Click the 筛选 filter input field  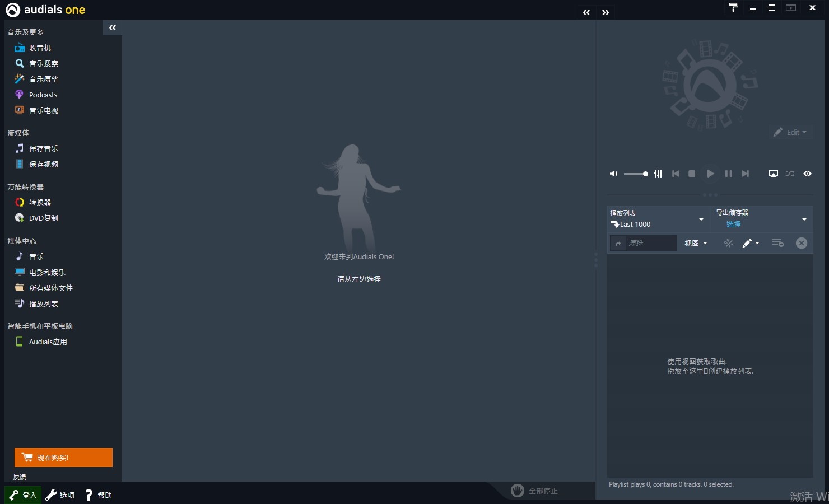click(x=651, y=243)
